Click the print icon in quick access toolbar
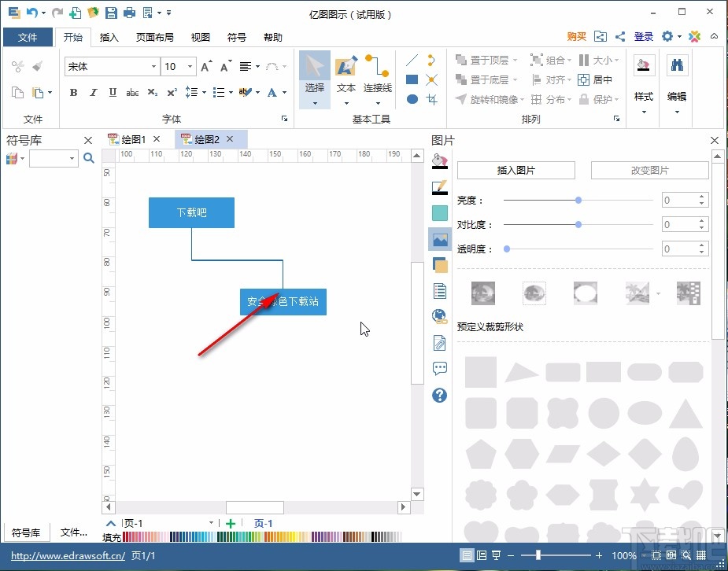The width and height of the screenshot is (728, 571). point(129,13)
